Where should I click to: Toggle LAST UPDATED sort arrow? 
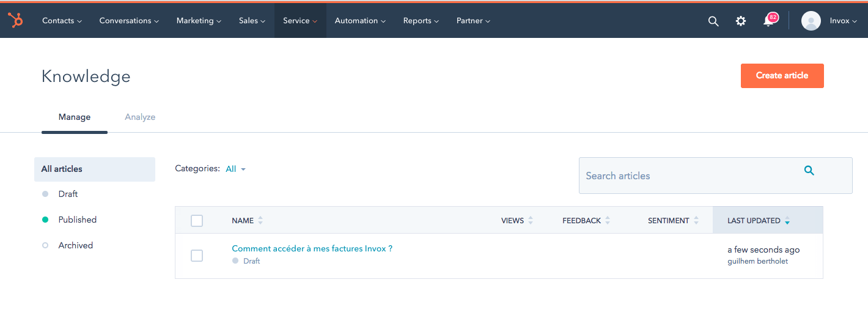click(x=787, y=221)
